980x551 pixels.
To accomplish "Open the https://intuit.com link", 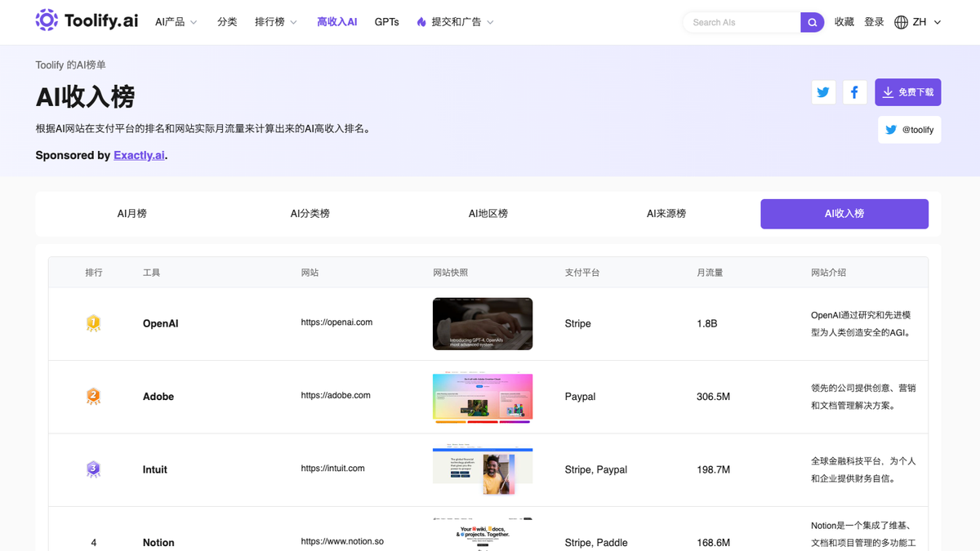I will 332,469.
